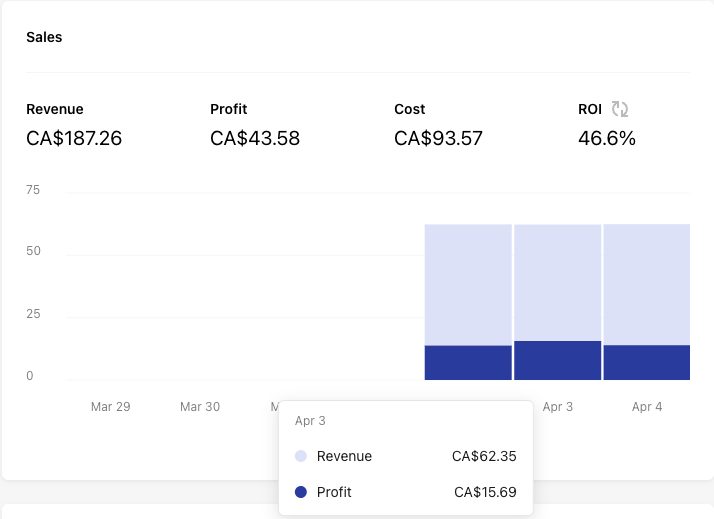
Task: Click the y-axis value 25
Action: point(33,314)
